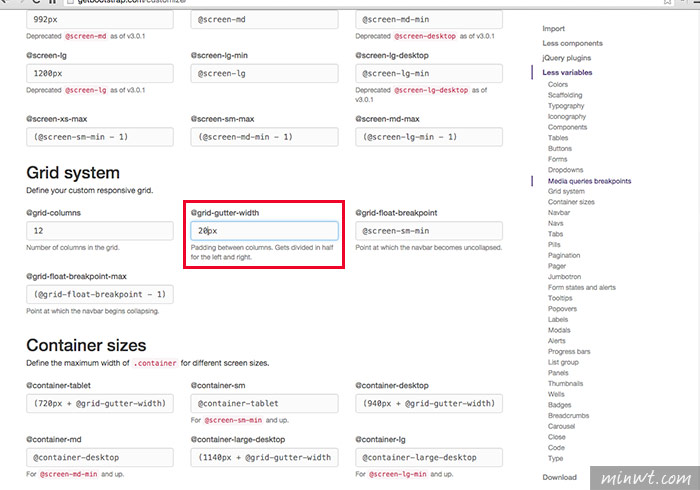Go to Modals section
This screenshot has height=490, width=700.
coord(559,331)
